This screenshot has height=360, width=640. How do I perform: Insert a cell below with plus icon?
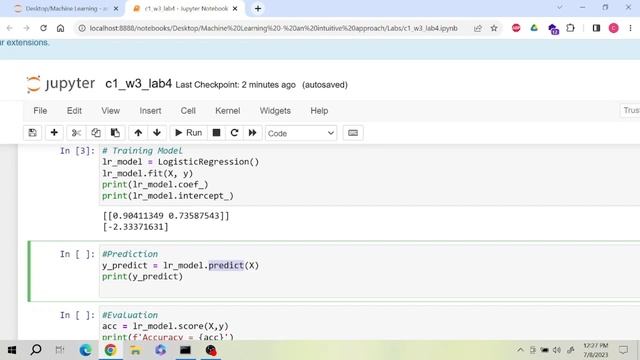pos(54,133)
